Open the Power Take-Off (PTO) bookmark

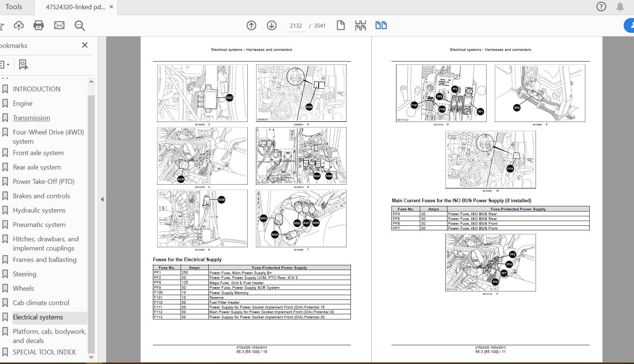coord(43,182)
